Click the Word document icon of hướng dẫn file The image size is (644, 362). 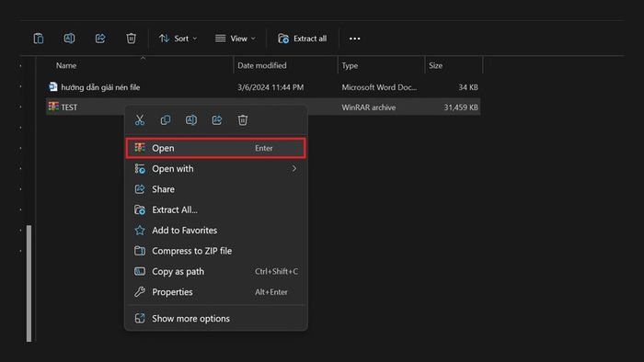coord(53,87)
